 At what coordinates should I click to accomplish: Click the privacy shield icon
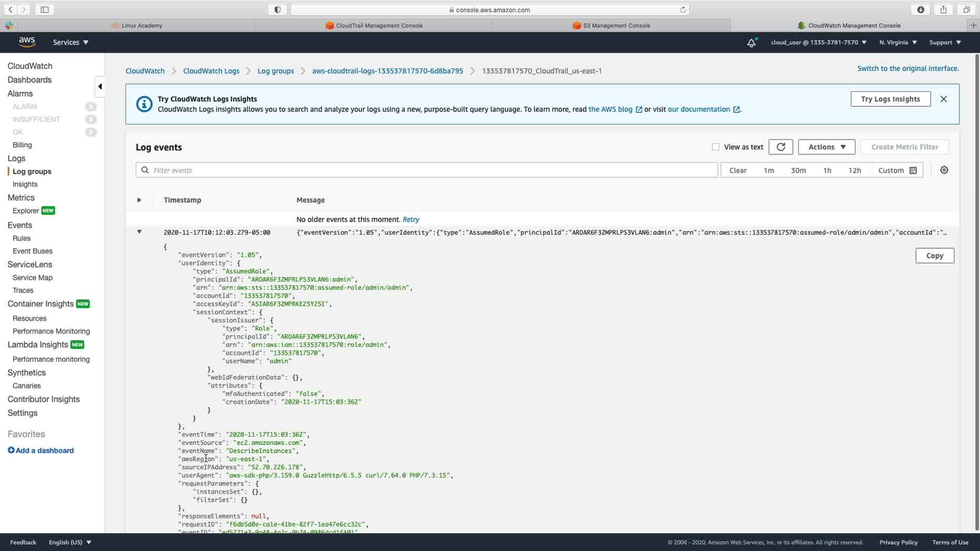(x=277, y=9)
